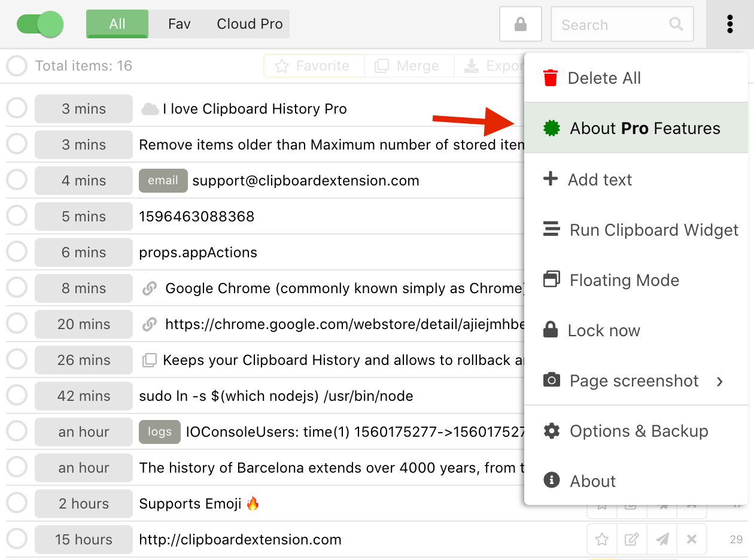Image resolution: width=754 pixels, height=560 pixels.
Task: Click the 3 mins timestamp of first row
Action: (84, 109)
